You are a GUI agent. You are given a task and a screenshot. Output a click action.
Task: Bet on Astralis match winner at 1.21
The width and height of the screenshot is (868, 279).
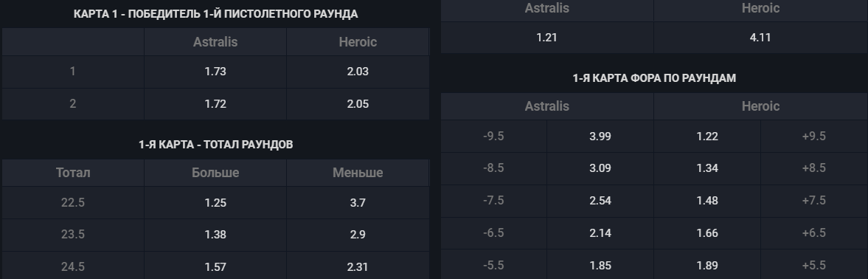(547, 38)
